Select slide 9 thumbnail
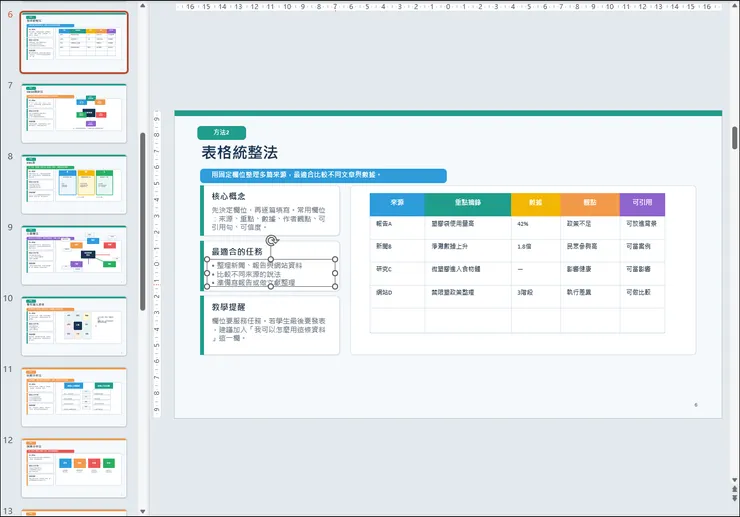This screenshot has width=740, height=517. pyautogui.click(x=74, y=255)
